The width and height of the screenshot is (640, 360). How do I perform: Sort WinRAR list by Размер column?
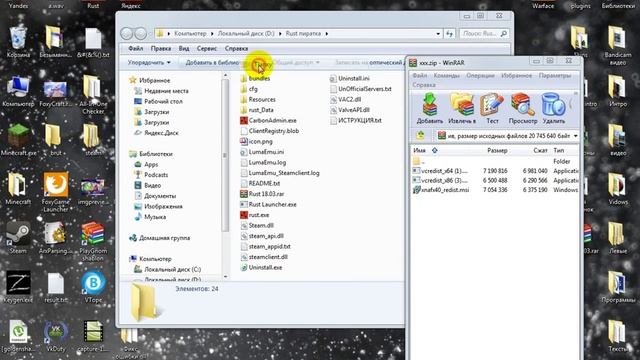[x=497, y=150]
